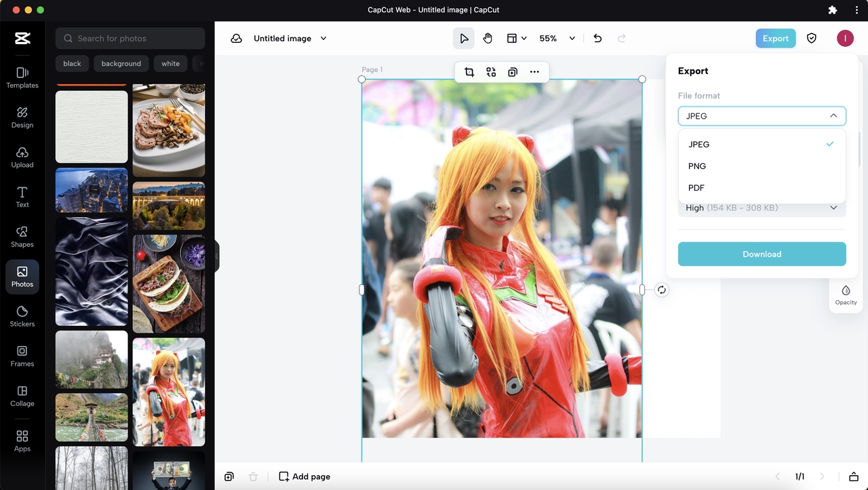The image size is (868, 490).
Task: Open the Collage panel
Action: [x=22, y=396]
